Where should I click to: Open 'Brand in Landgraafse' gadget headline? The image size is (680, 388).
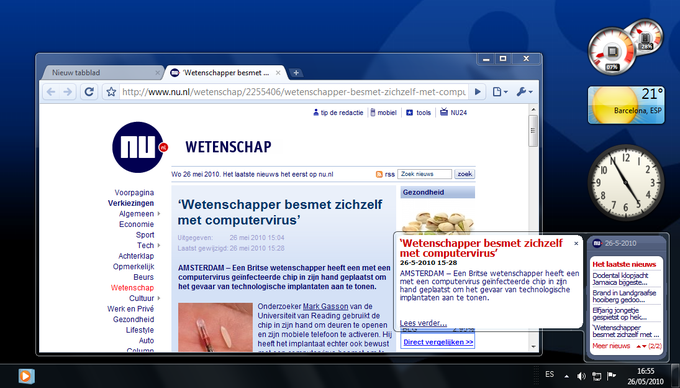tap(624, 296)
